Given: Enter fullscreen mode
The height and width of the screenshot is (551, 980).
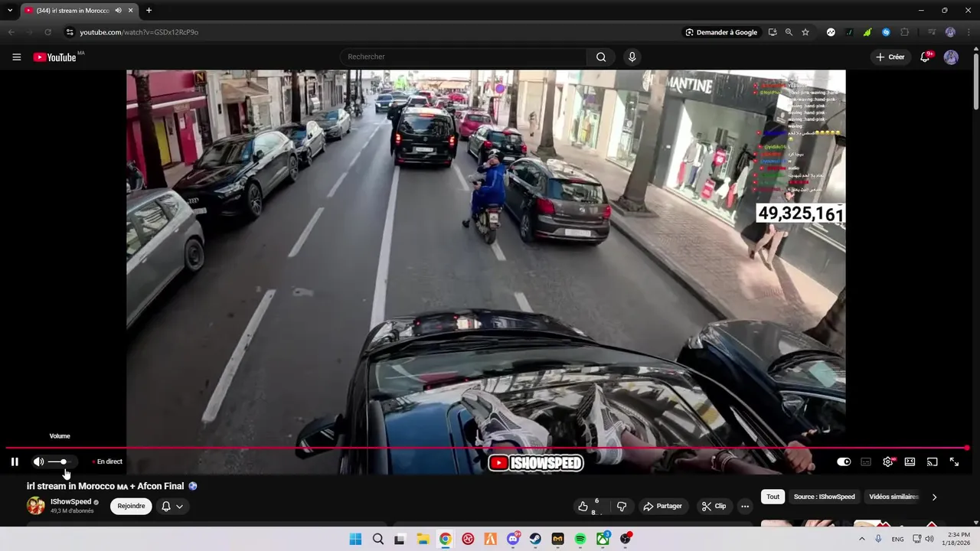Looking at the screenshot, I should click(x=954, y=461).
